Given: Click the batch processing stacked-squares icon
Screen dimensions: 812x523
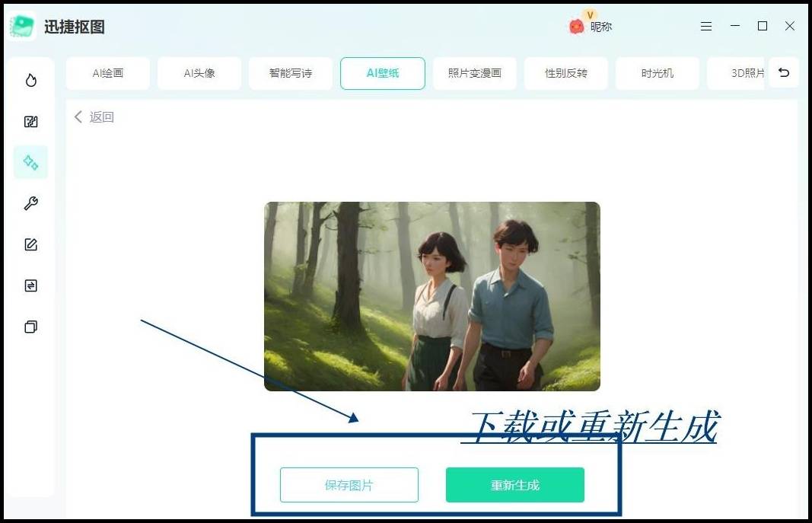Looking at the screenshot, I should pyautogui.click(x=30, y=327).
